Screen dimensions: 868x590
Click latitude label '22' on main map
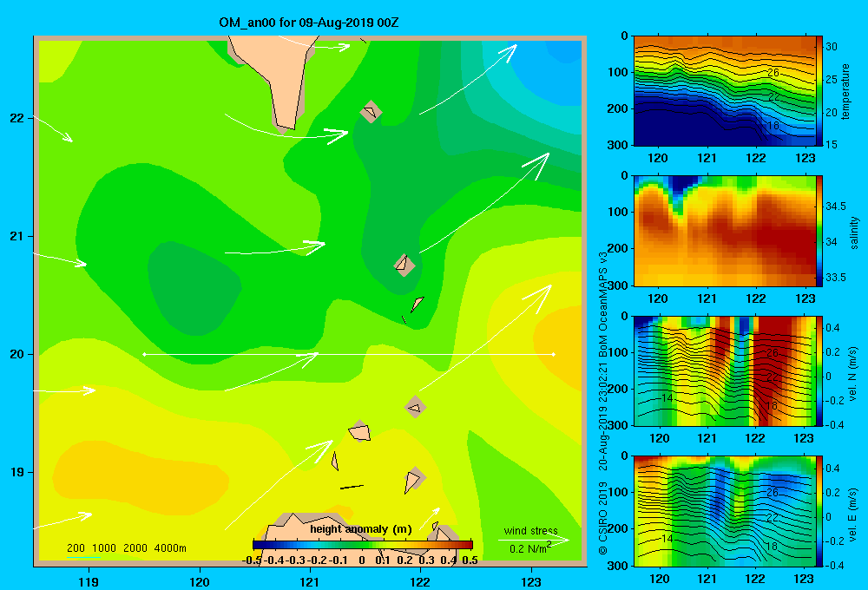click(17, 119)
